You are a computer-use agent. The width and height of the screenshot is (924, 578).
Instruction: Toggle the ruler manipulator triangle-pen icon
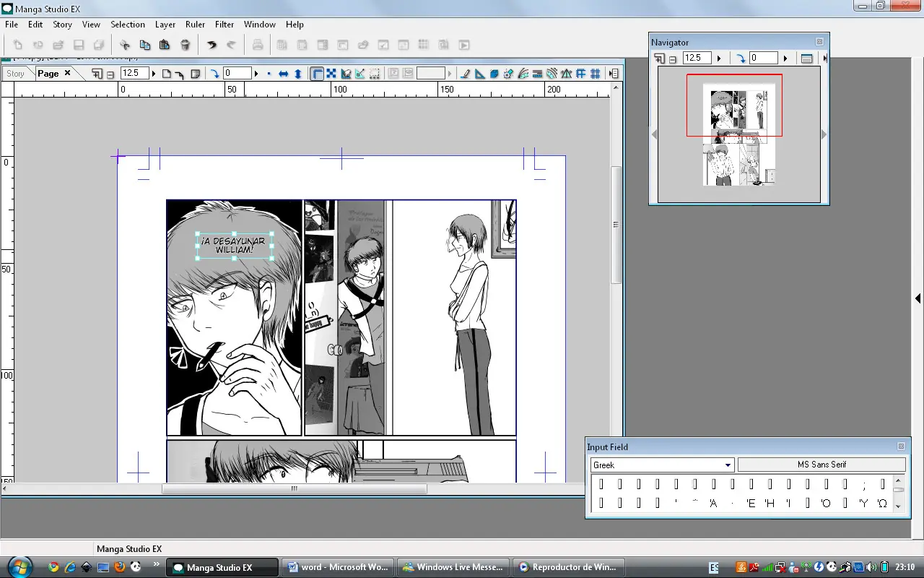coord(360,74)
